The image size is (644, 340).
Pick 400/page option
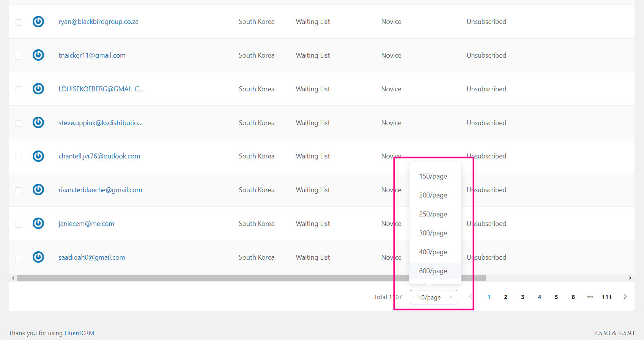[435, 252]
